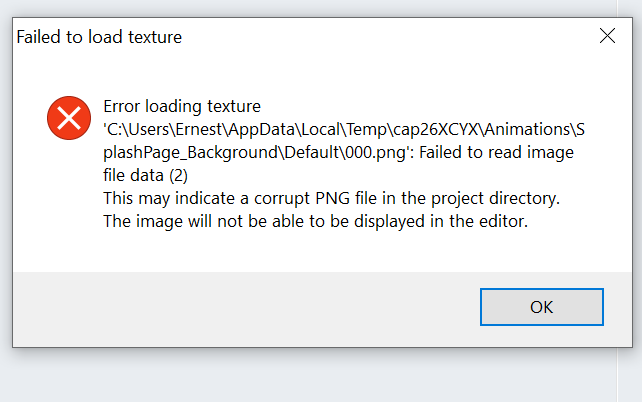Click 'Temp' in the file path
The image size is (642, 402).
coord(367,129)
